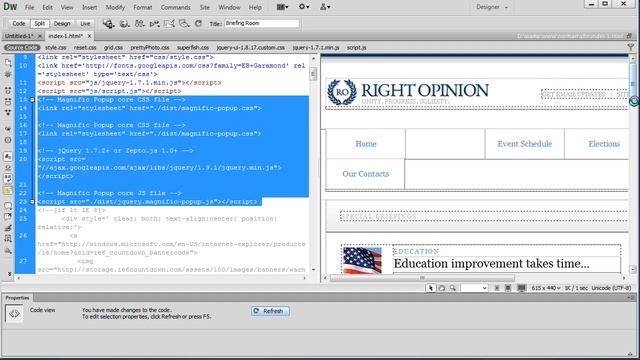Collapse code block marker at line 13
This screenshot has width=640, height=360.
click(32, 100)
